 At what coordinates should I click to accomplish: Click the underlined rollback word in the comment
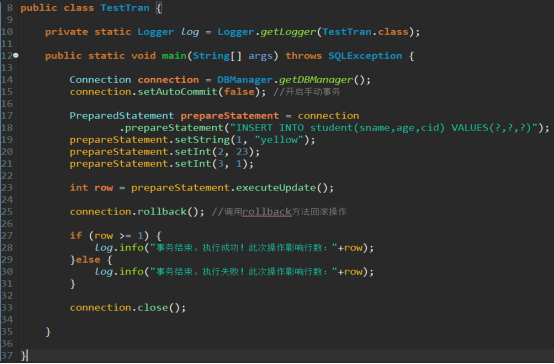(267, 212)
